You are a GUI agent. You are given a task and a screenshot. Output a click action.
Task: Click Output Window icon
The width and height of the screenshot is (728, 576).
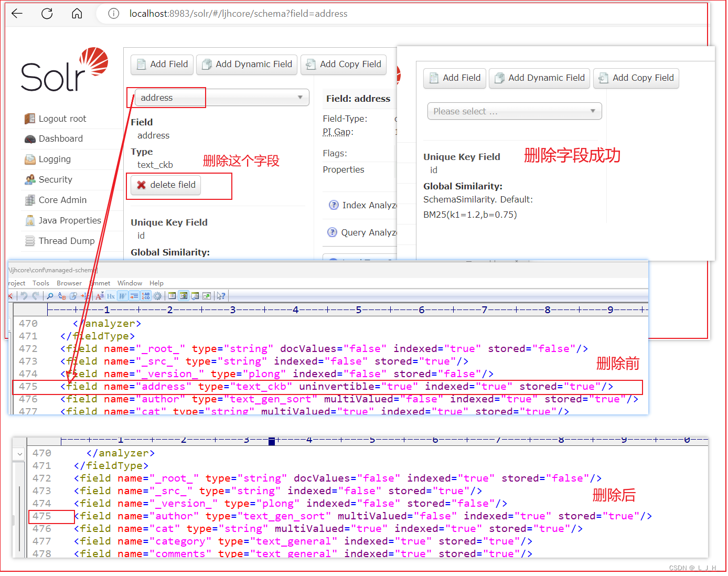point(195,296)
